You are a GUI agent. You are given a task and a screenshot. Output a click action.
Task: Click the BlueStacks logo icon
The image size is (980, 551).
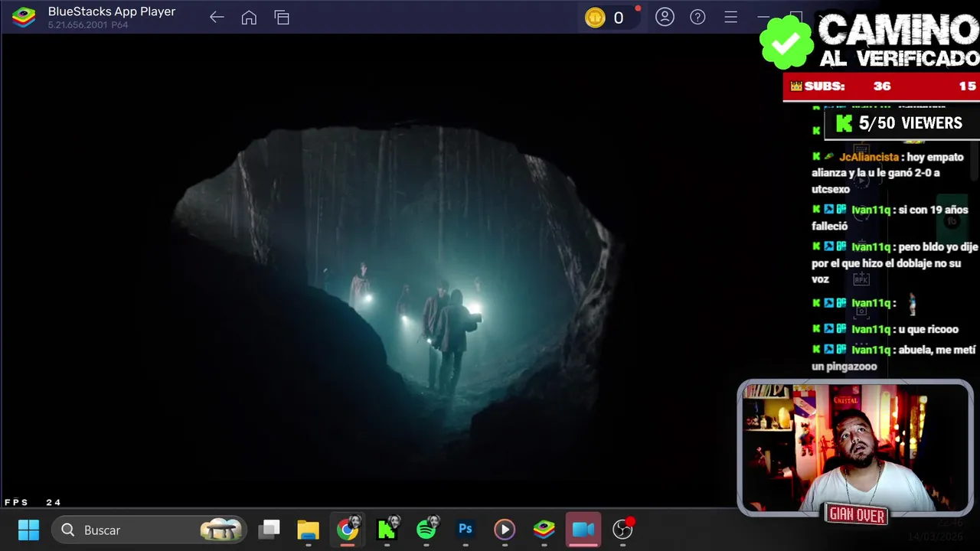coord(23,17)
